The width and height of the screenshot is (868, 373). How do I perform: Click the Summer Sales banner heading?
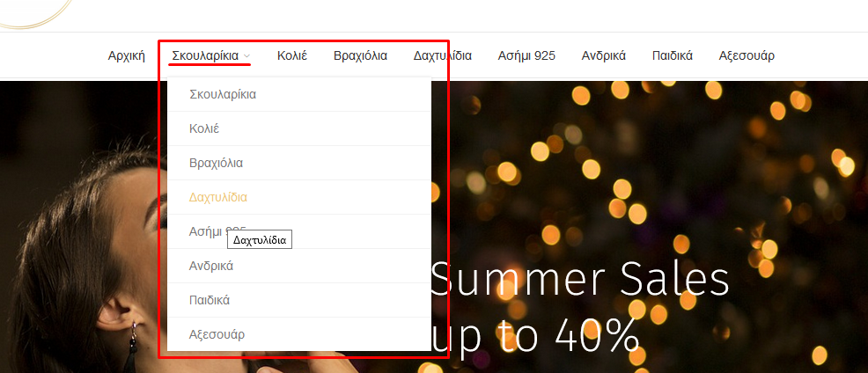coord(579,278)
